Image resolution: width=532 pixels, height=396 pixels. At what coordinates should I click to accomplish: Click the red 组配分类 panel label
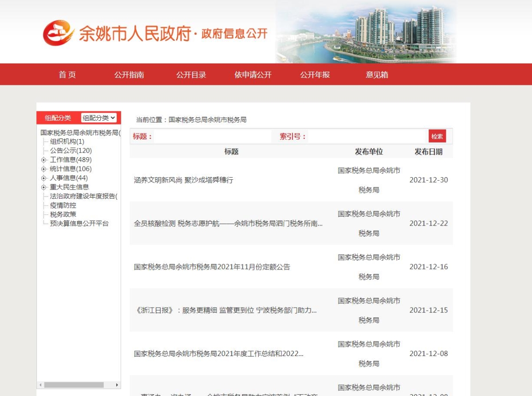point(58,118)
